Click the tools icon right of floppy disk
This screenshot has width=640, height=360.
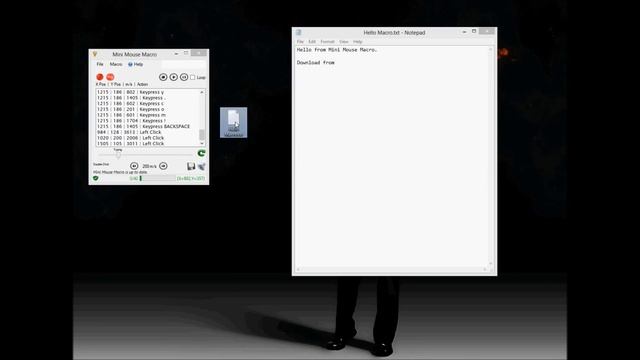click(x=202, y=166)
